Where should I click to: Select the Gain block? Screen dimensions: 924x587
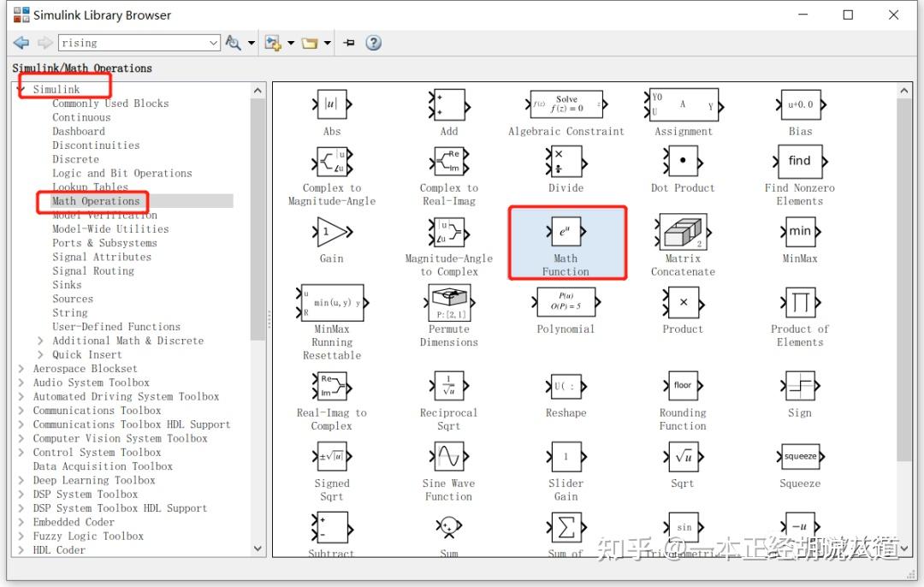click(332, 232)
